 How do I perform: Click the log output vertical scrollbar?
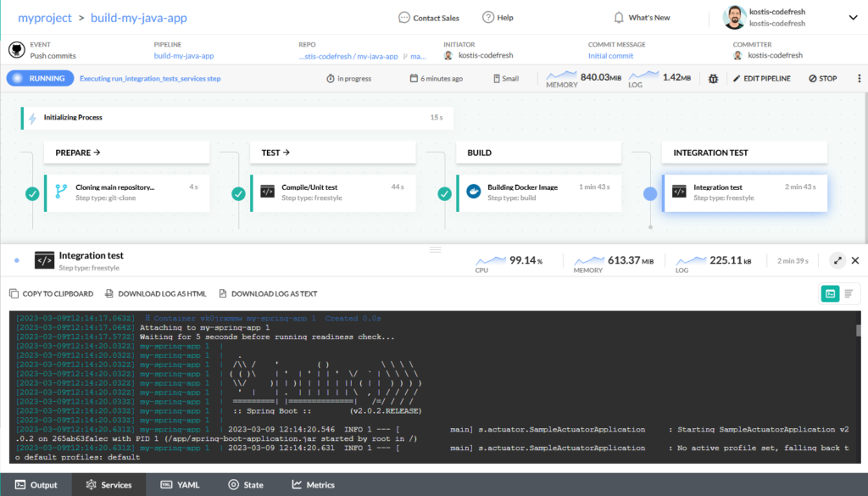[x=859, y=331]
